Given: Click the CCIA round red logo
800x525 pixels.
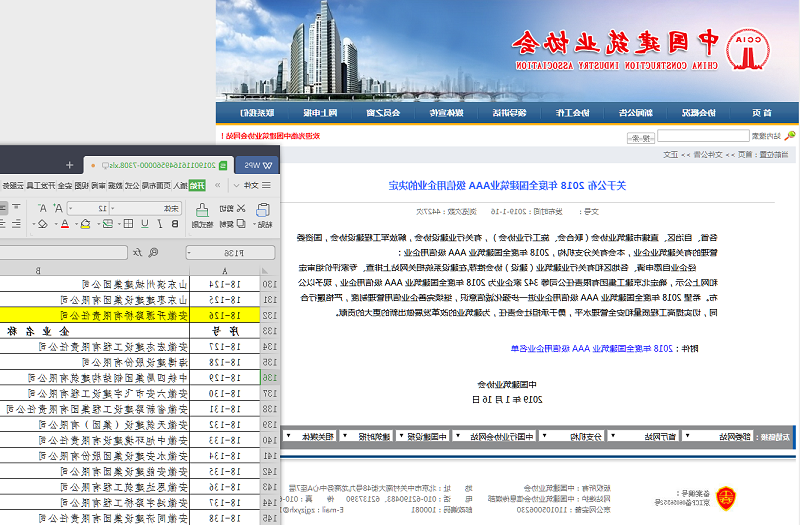Looking at the screenshot, I should coord(748,49).
